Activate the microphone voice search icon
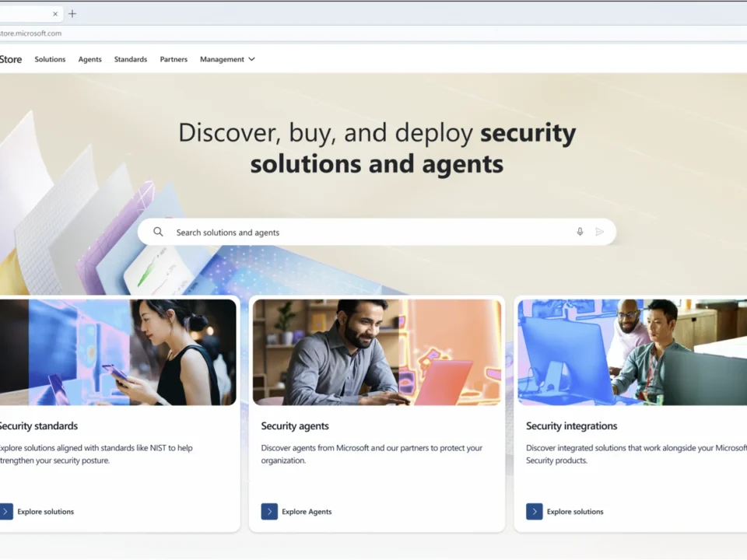 (x=580, y=232)
